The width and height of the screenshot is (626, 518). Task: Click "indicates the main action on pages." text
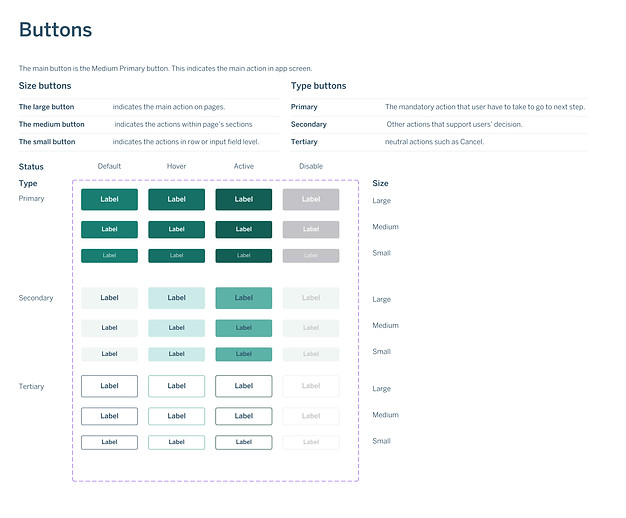pyautogui.click(x=169, y=107)
